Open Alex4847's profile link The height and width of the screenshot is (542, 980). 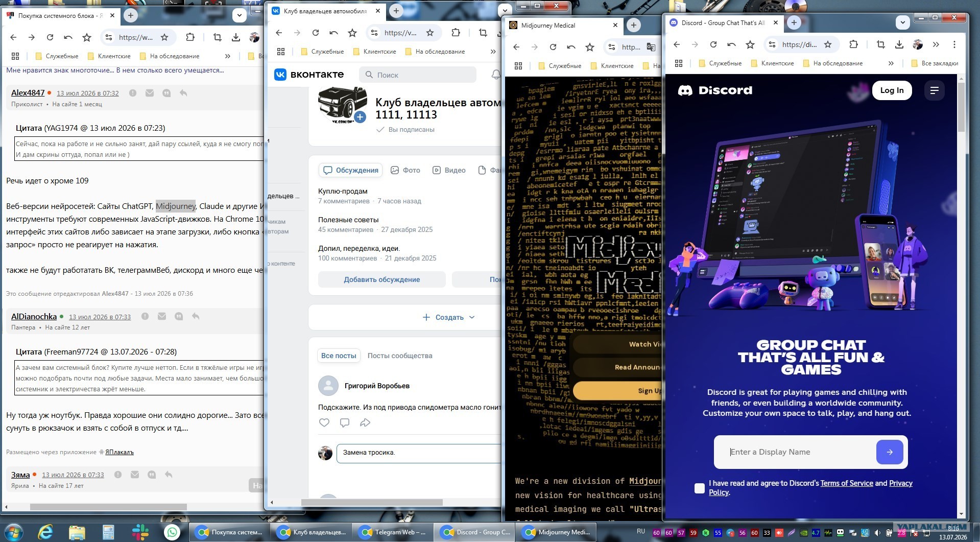[28, 93]
